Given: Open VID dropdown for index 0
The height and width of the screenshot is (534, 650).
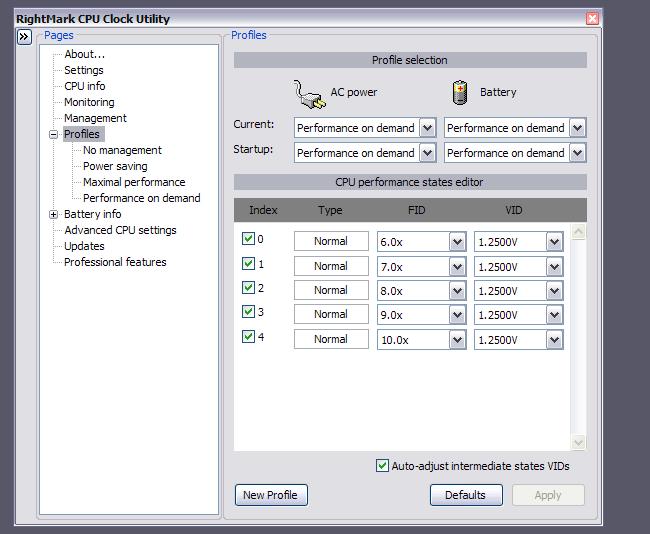Looking at the screenshot, I should tap(555, 242).
